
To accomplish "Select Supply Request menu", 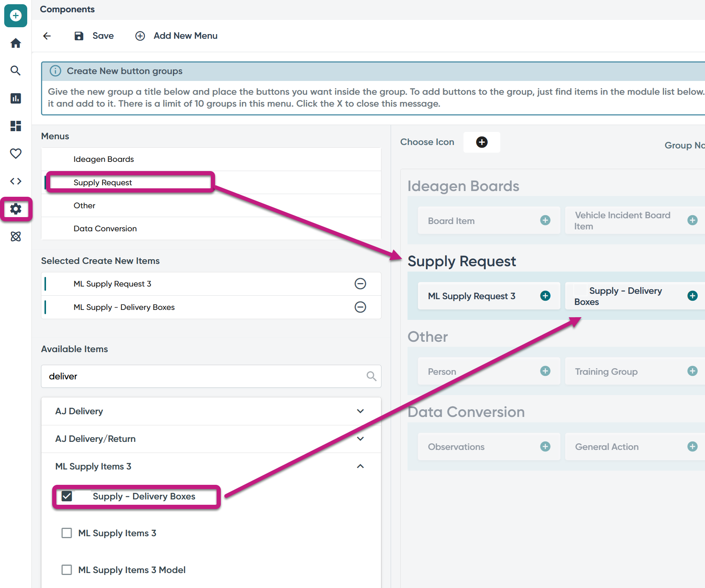I will tap(211, 183).
